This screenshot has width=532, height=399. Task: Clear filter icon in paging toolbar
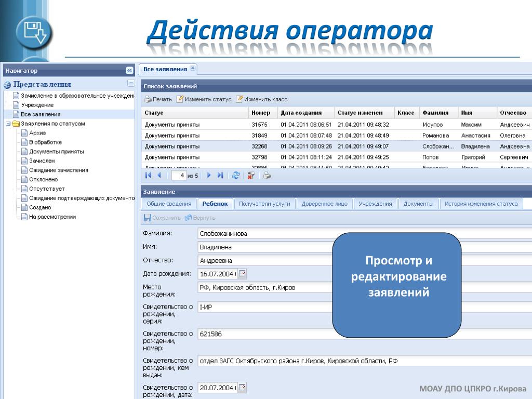pyautogui.click(x=251, y=175)
